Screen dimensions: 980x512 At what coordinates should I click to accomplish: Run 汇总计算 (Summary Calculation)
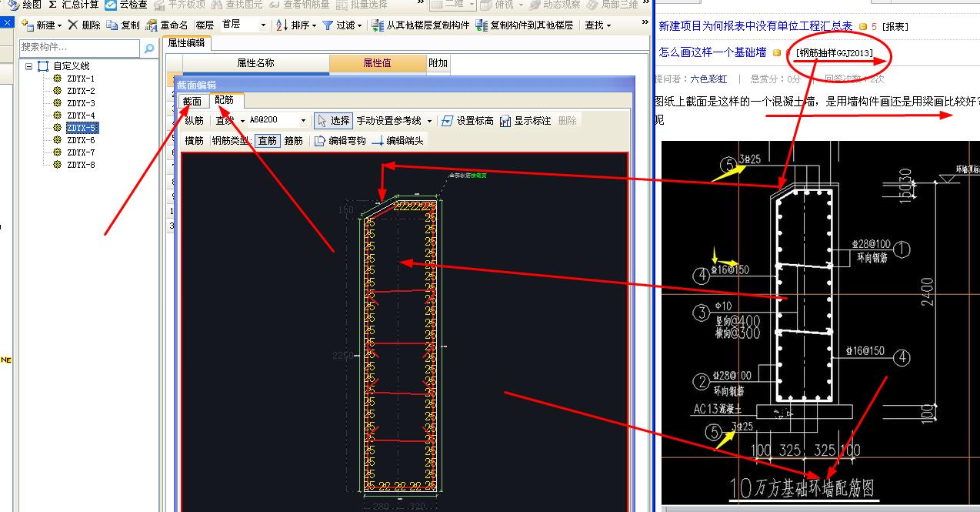point(73,5)
